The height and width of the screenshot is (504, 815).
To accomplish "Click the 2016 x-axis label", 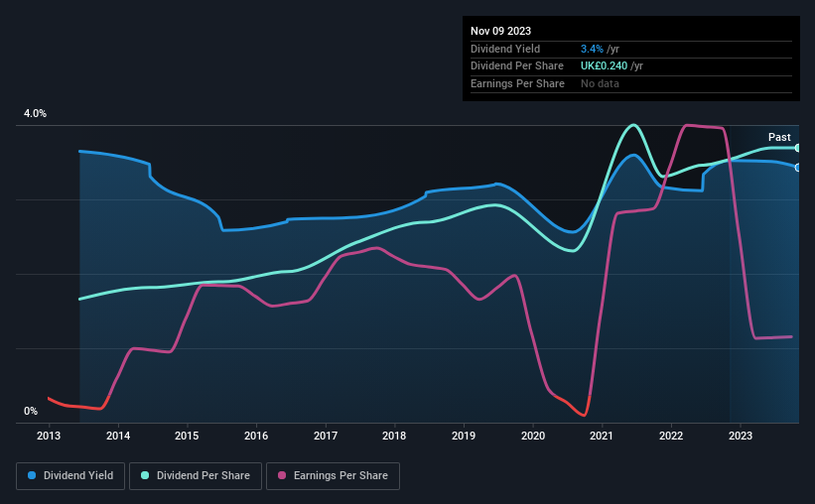I will pos(256,436).
